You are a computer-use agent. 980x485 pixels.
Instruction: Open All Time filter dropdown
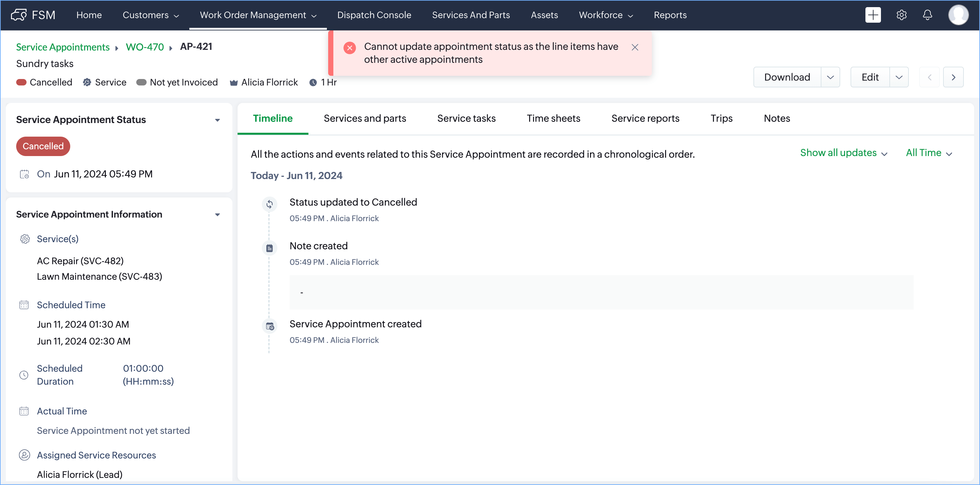[929, 153]
